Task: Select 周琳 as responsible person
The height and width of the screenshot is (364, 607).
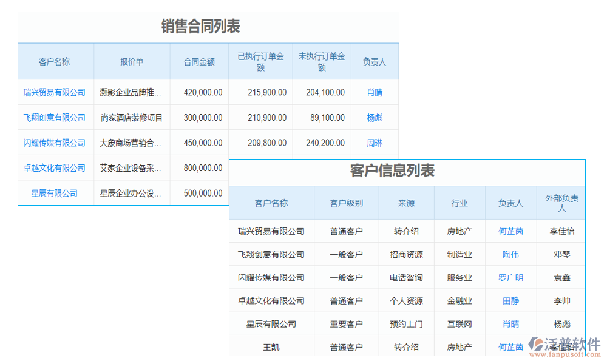Action: pyautogui.click(x=374, y=143)
